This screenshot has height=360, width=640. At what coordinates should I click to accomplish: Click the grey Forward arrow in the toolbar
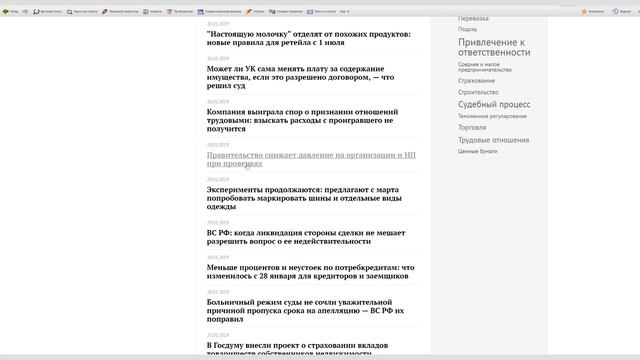click(25, 11)
